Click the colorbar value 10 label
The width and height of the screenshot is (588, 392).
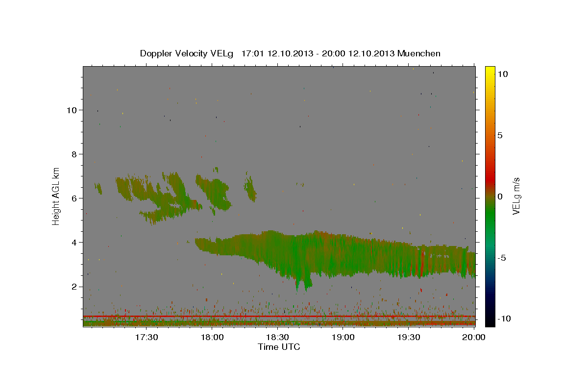tap(503, 74)
